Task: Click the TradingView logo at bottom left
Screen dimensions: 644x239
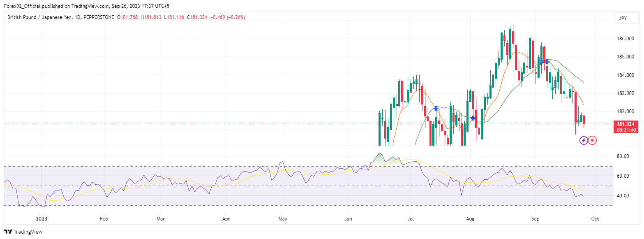Action: 23,232
